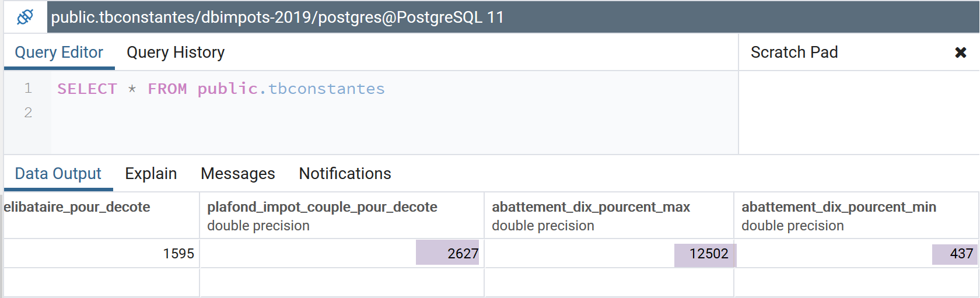This screenshot has height=298, width=980.
Task: Click the connection title bar text
Action: click(x=277, y=17)
